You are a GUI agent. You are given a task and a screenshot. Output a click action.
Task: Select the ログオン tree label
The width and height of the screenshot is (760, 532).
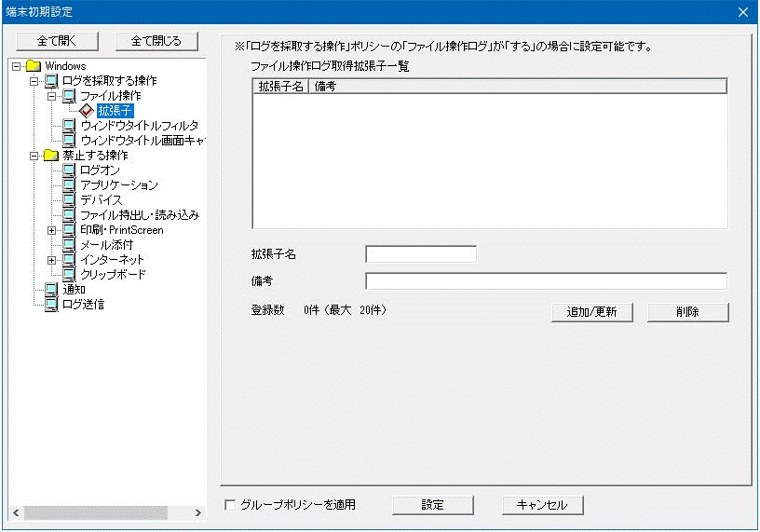100,171
